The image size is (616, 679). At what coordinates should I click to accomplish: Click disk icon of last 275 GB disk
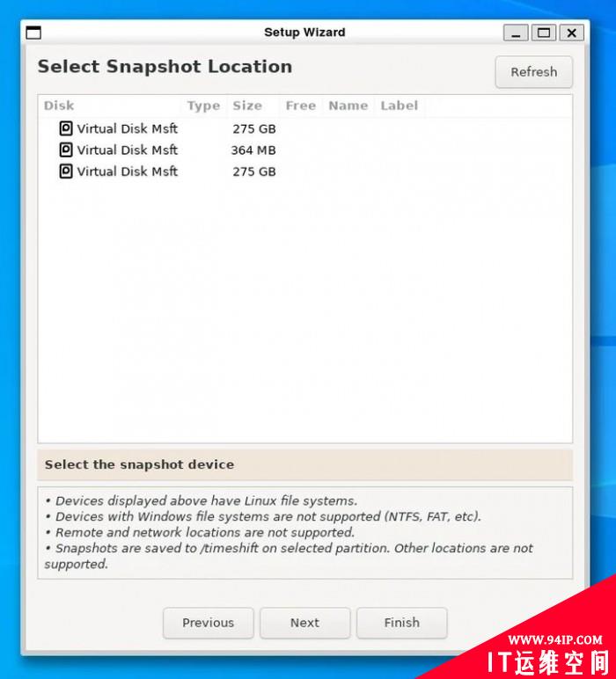pyautogui.click(x=66, y=171)
